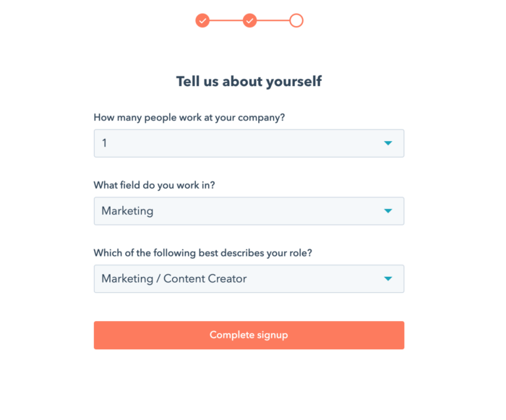Open the 'best describes your role' combo box
Viewport: 506px width, 420px height.
[249, 279]
